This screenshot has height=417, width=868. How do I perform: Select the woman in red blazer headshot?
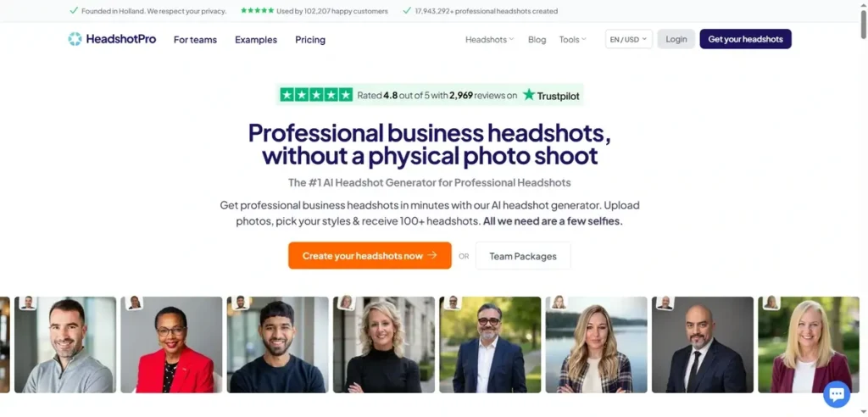(x=171, y=344)
